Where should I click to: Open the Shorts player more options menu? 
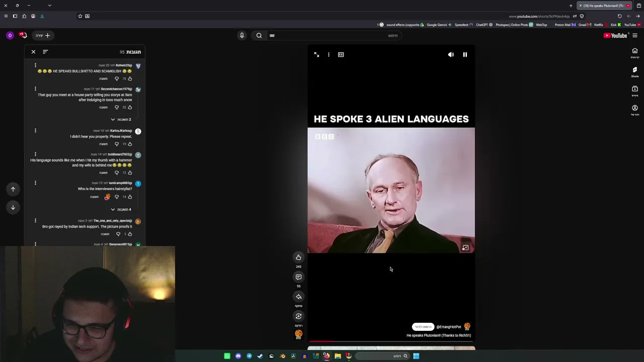[329, 54]
